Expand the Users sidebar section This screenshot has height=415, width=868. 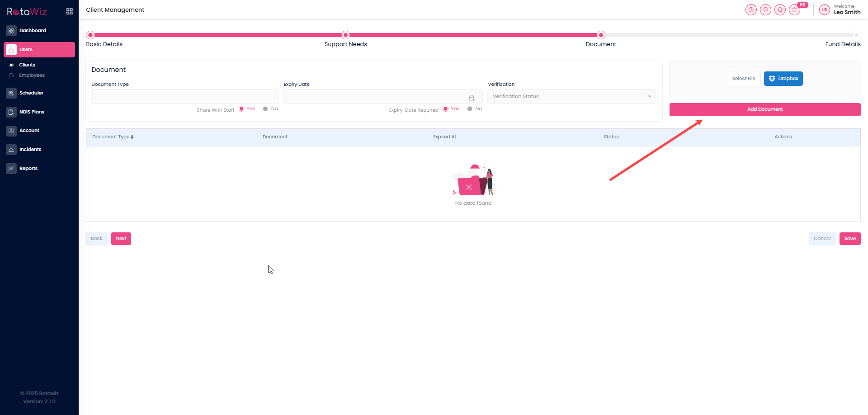pyautogui.click(x=39, y=50)
